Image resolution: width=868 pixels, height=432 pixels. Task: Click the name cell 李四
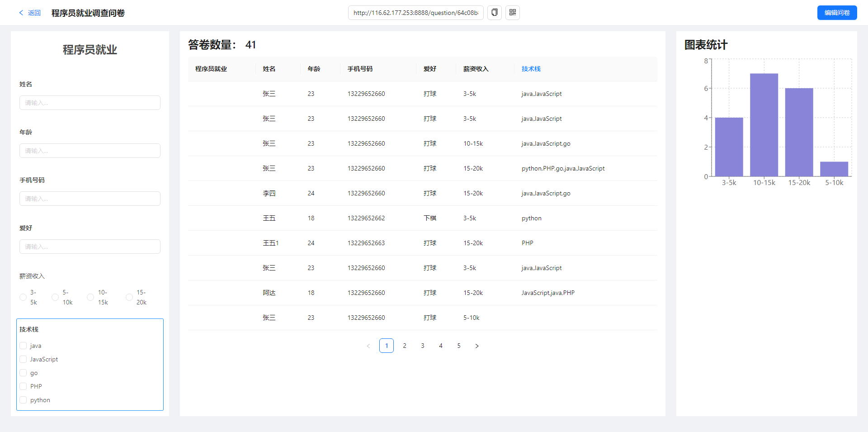point(269,193)
